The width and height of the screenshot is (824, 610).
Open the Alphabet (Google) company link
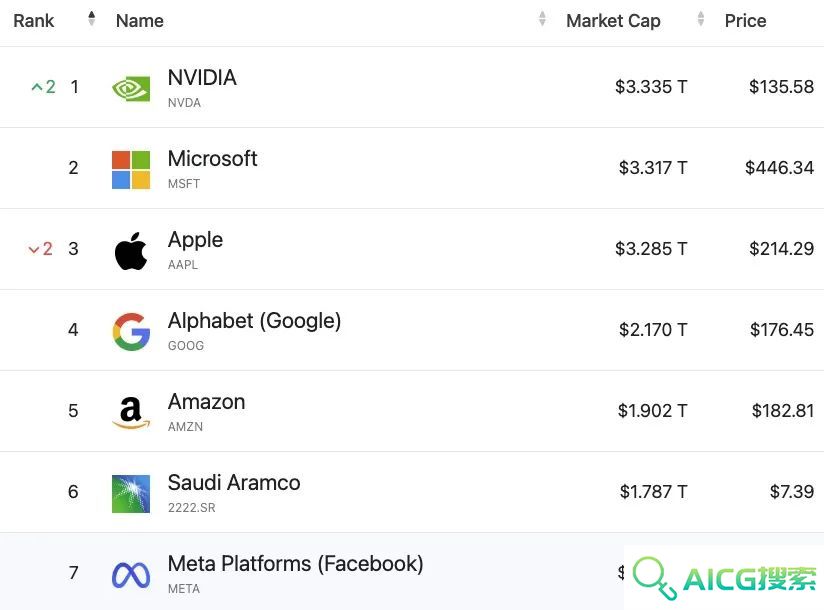(x=254, y=320)
